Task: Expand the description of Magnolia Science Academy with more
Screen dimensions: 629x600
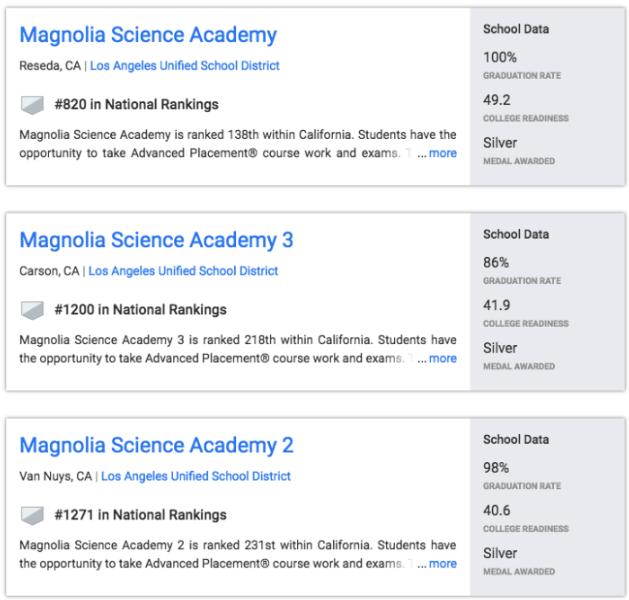Action: tap(442, 153)
